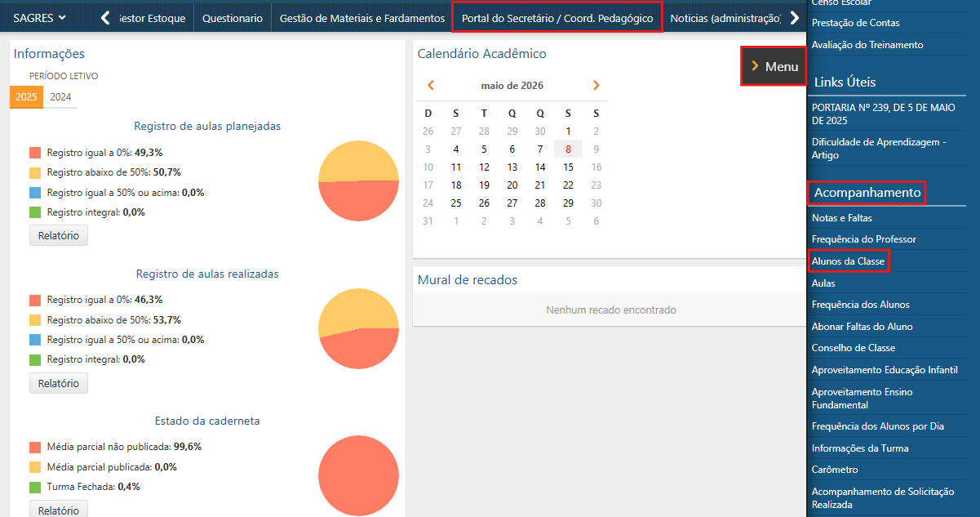The height and width of the screenshot is (517, 980).
Task: Open Frequência dos Alunos por Dia link
Action: click(x=878, y=426)
